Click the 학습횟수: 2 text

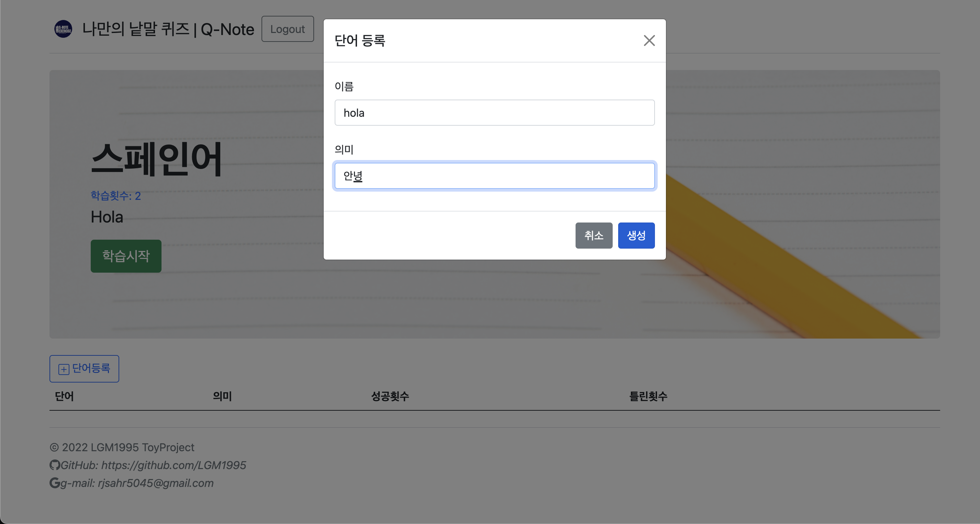tap(116, 195)
